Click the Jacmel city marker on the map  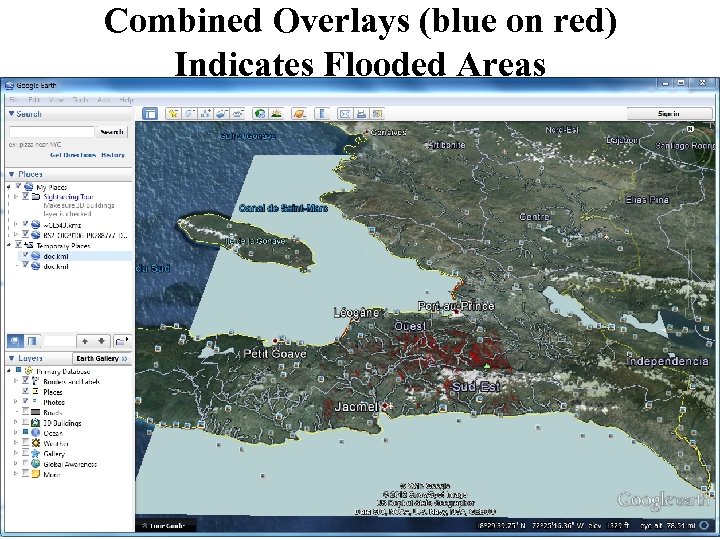[386, 406]
